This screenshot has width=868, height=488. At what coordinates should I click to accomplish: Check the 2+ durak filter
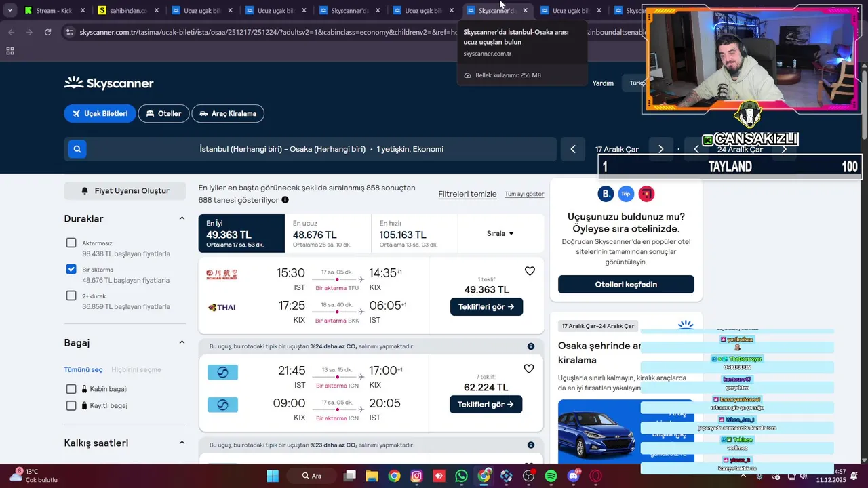[71, 296]
